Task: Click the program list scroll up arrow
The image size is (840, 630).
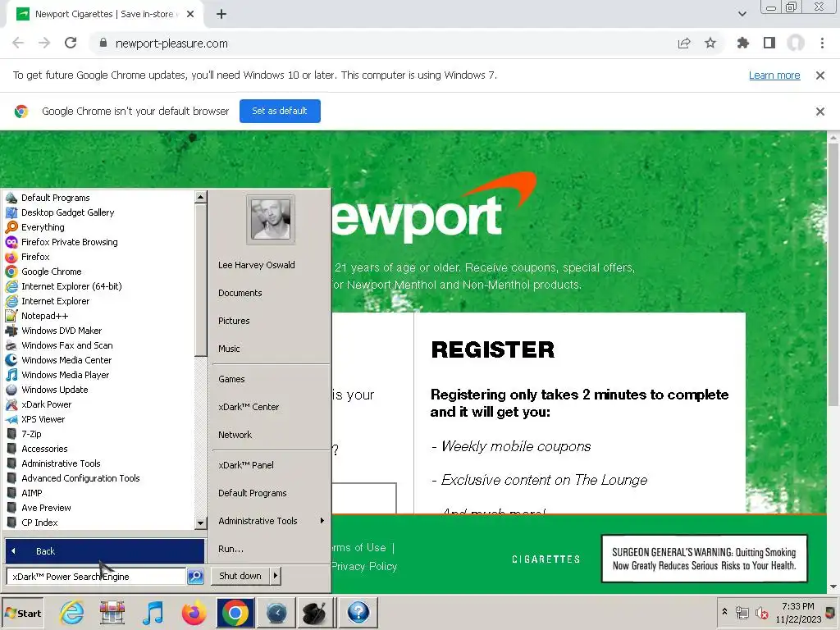Action: pyautogui.click(x=200, y=197)
